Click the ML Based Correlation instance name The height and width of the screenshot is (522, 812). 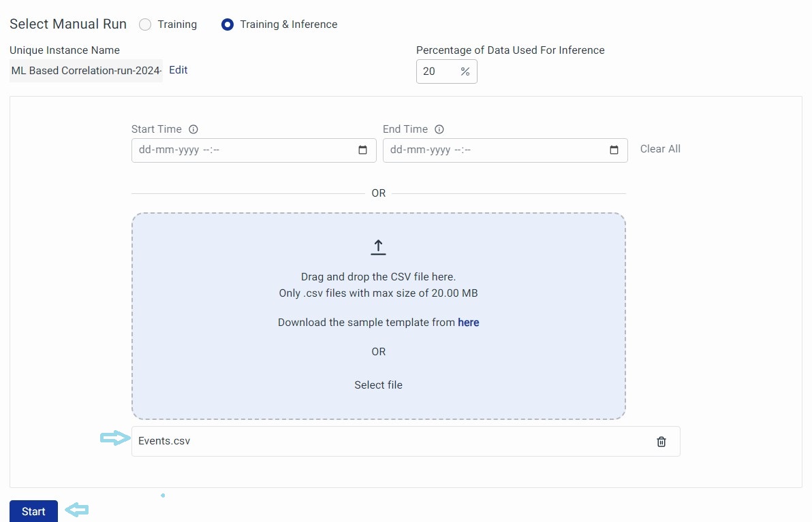(87, 71)
